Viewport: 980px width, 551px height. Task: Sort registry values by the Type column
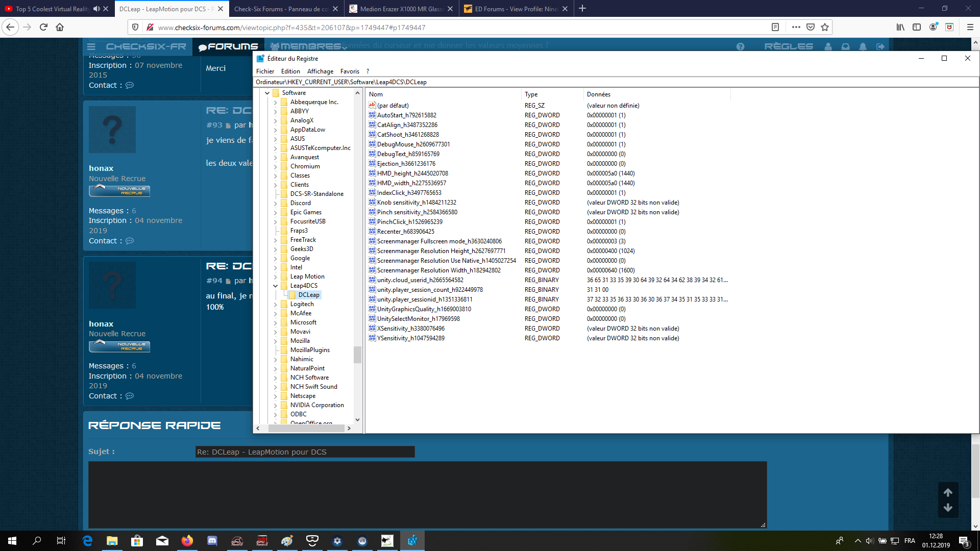[552, 94]
